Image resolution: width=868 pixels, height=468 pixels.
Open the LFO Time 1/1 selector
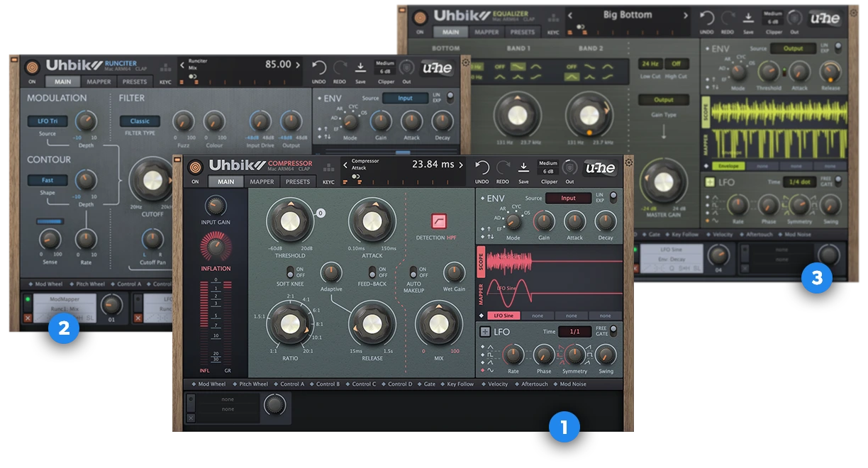pos(574,332)
